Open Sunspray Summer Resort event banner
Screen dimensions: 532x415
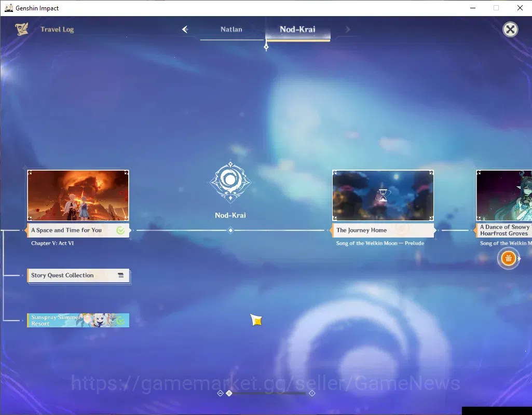[78, 320]
